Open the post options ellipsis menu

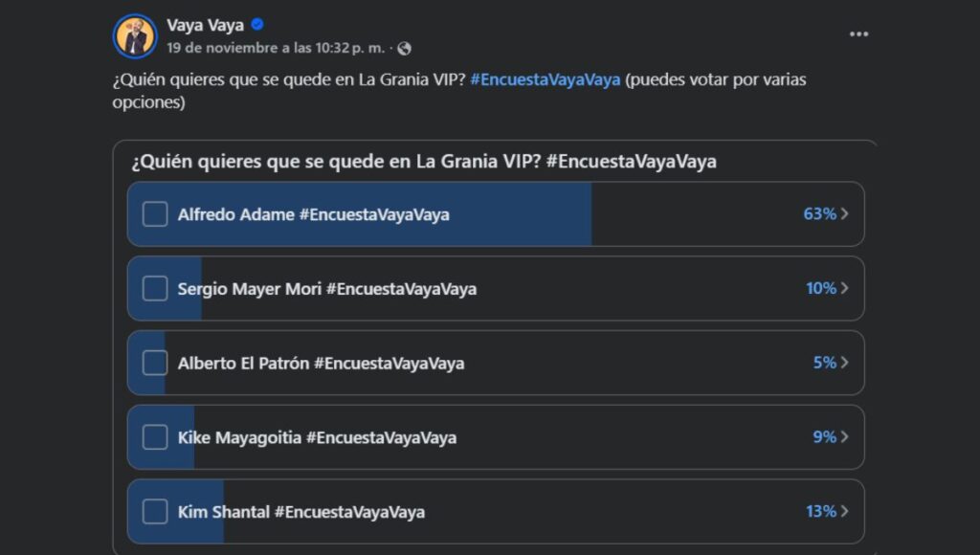point(858,33)
